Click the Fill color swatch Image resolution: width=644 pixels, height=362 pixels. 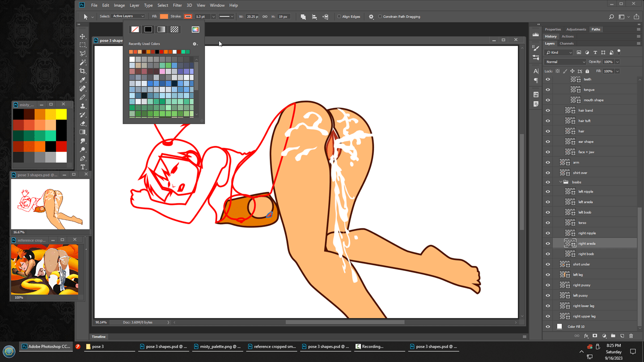coord(164,17)
